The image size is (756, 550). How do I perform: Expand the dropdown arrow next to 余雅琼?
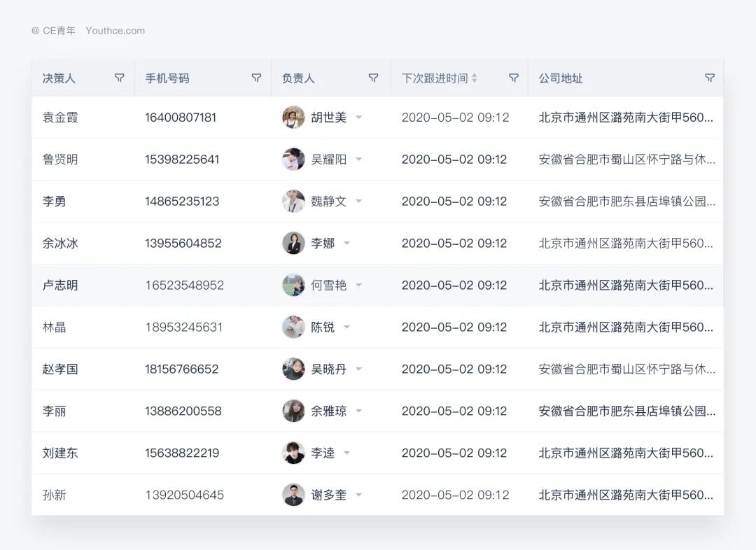pos(358,411)
